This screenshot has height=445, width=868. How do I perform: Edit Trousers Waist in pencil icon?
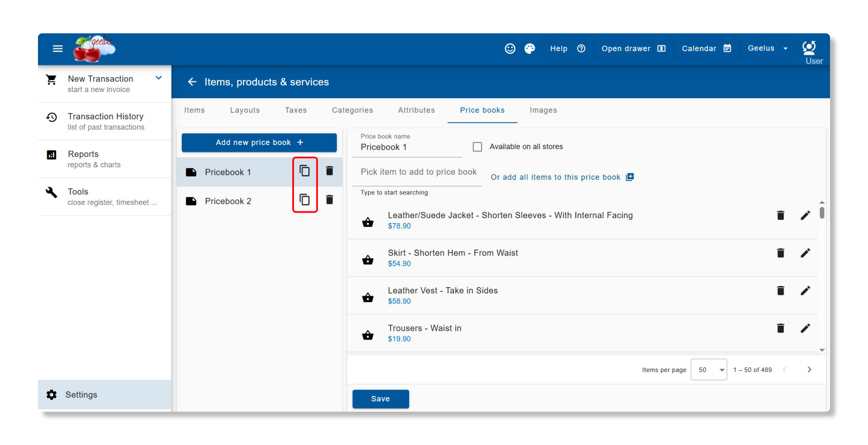coord(805,328)
